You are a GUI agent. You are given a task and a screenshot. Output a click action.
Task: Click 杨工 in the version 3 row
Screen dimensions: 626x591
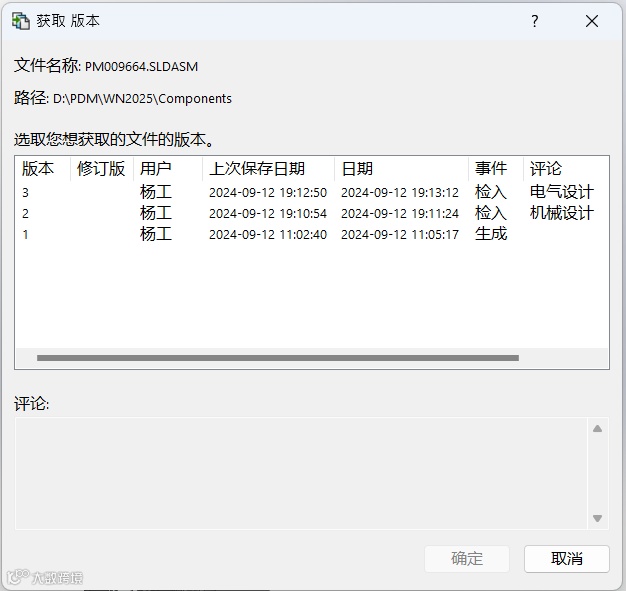(156, 192)
